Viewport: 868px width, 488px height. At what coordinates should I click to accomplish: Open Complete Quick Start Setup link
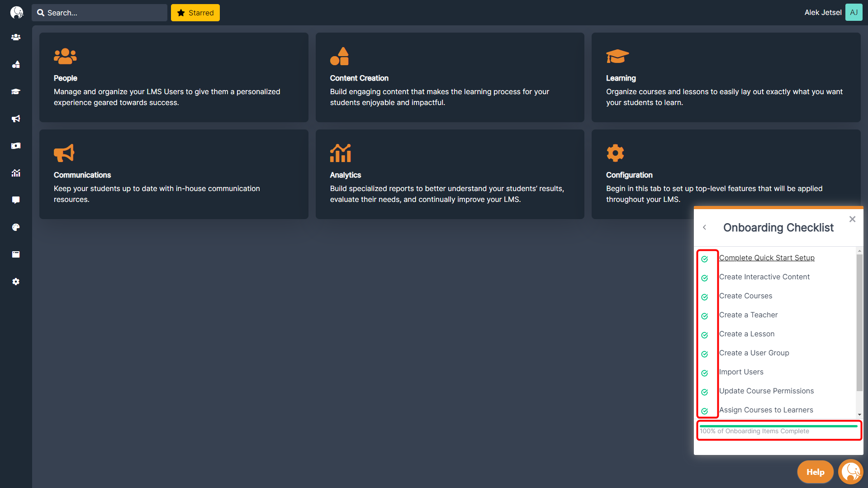pos(767,258)
